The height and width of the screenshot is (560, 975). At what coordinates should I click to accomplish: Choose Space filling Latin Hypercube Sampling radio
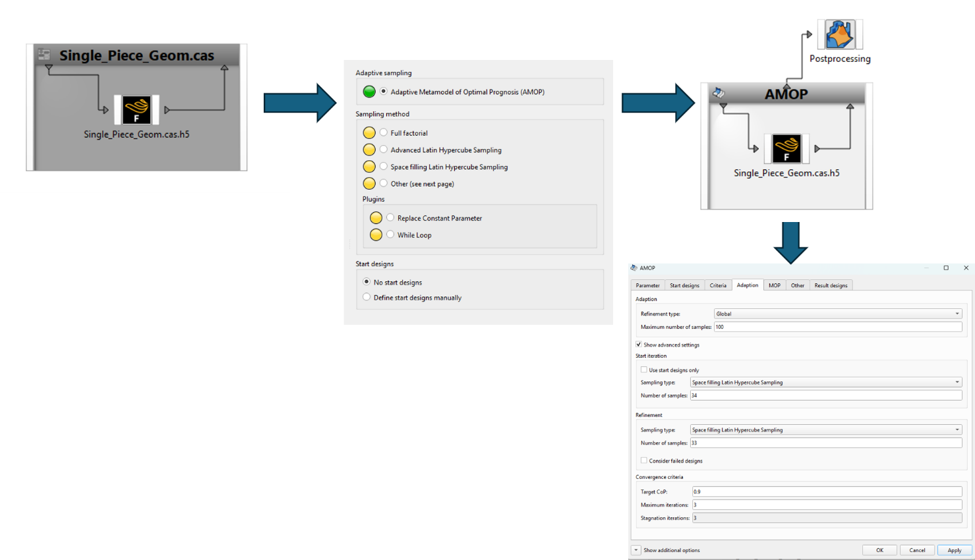coord(384,167)
